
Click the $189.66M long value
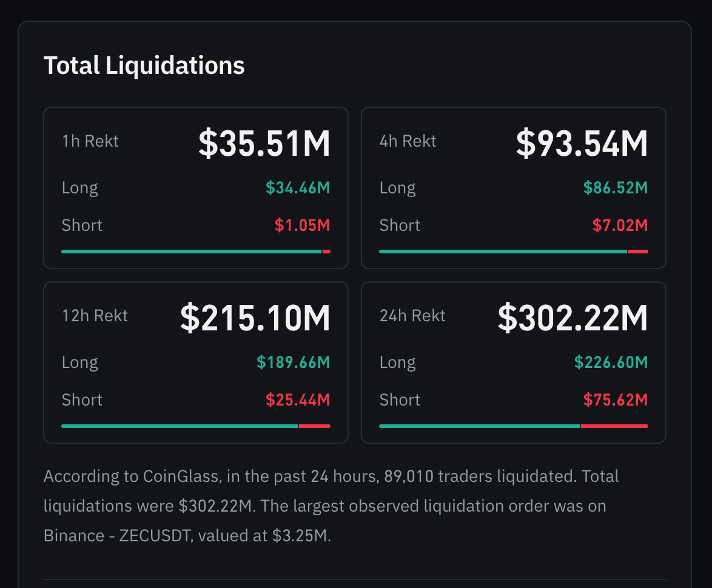click(294, 362)
